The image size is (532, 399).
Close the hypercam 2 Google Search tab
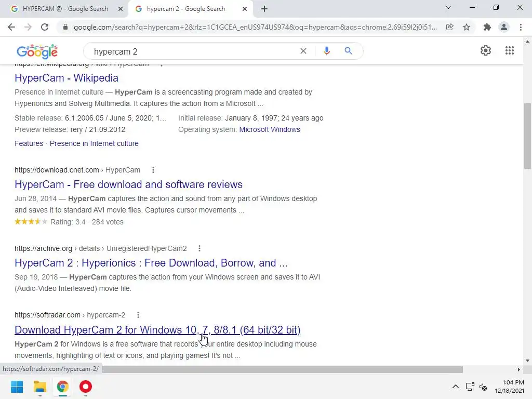[245, 9]
